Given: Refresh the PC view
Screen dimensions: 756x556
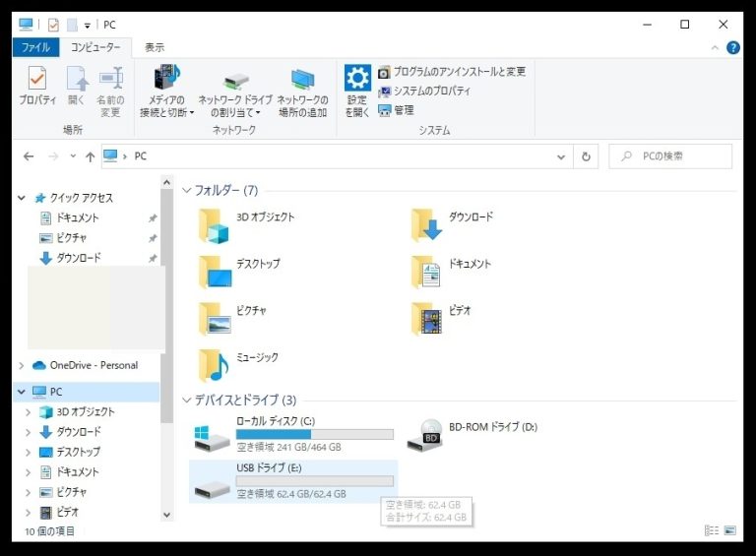Looking at the screenshot, I should click(586, 156).
